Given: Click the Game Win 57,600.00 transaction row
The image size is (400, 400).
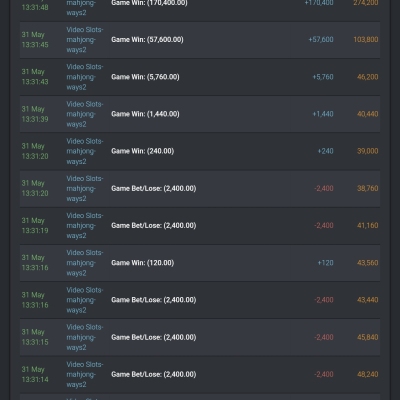Looking at the screenshot, I should coord(200,40).
